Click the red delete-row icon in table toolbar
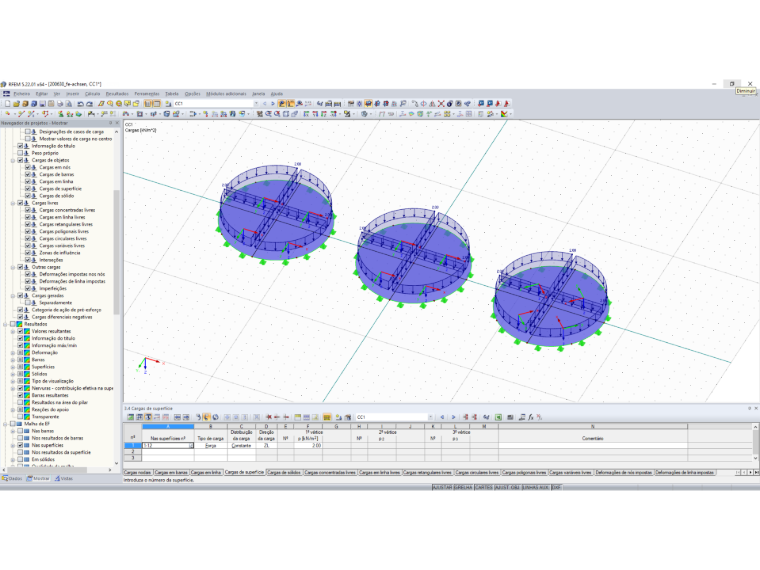 click(269, 417)
